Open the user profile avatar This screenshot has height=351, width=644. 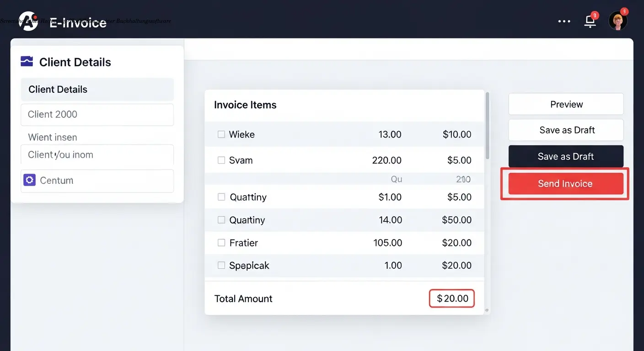(618, 20)
